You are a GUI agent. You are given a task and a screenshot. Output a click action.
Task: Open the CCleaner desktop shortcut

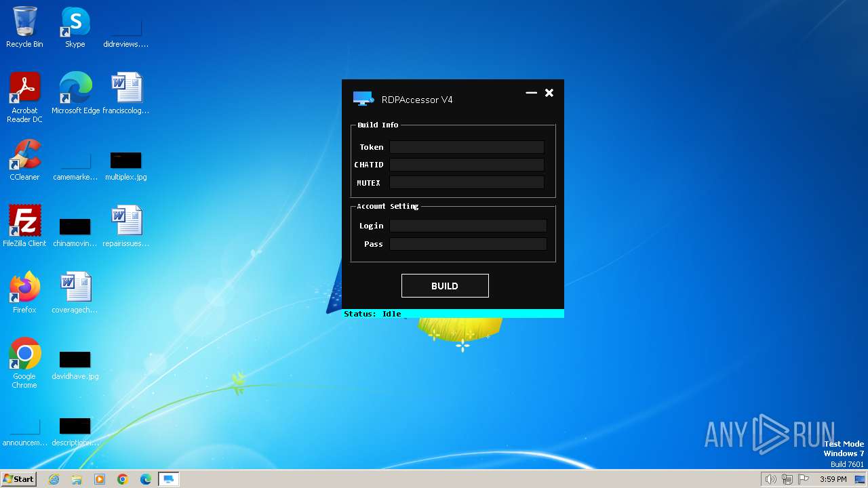point(24,160)
